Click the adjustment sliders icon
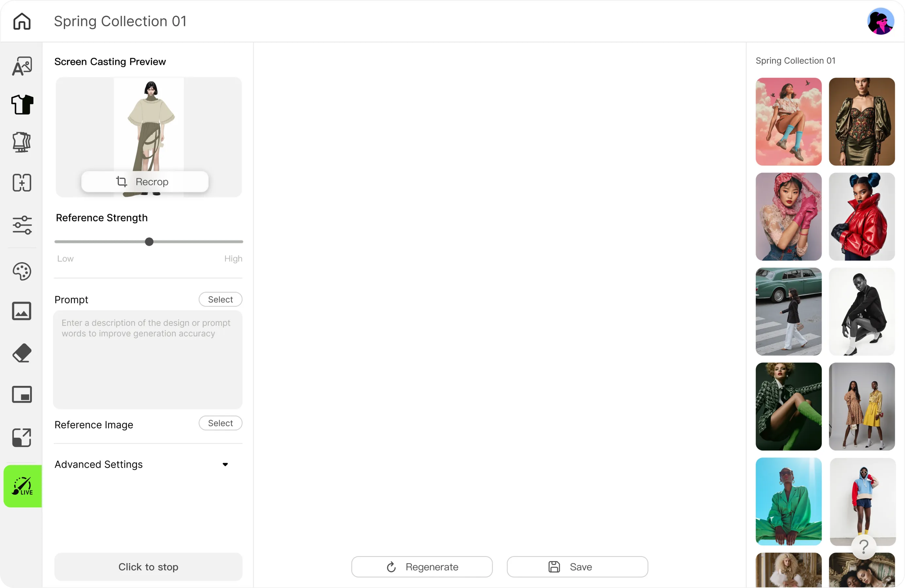Image resolution: width=905 pixels, height=588 pixels. coord(22,225)
